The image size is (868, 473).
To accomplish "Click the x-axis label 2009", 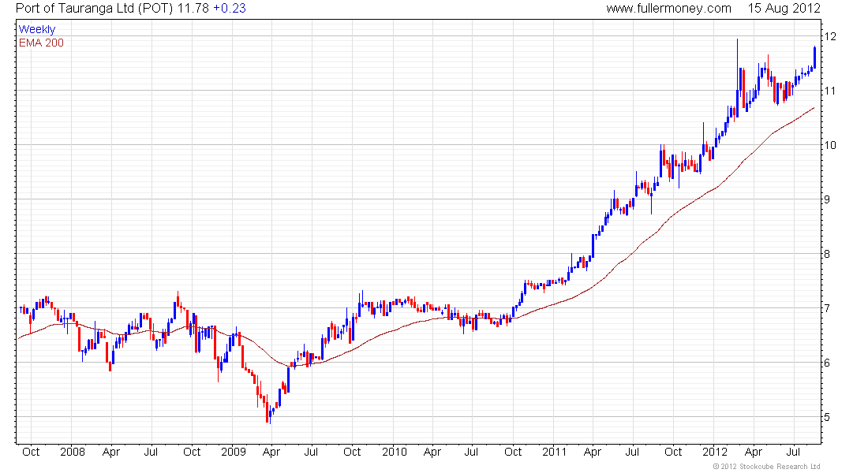I will [x=233, y=452].
